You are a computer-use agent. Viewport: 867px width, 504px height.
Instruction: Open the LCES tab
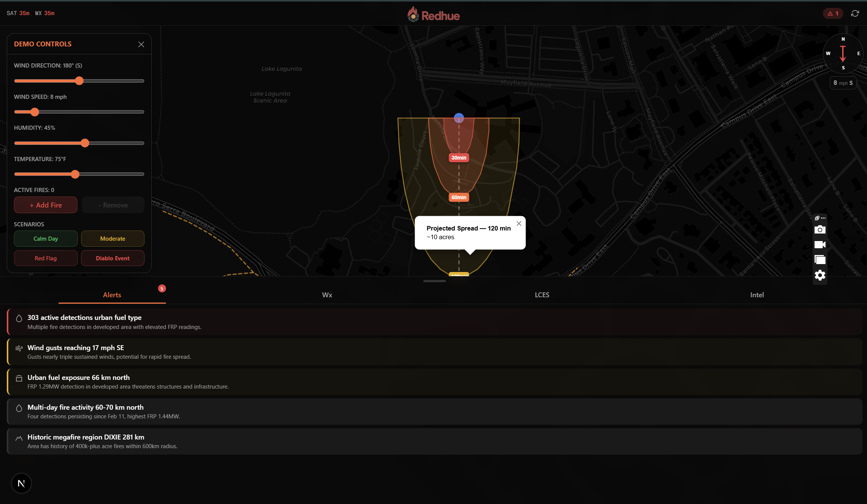coord(542,295)
